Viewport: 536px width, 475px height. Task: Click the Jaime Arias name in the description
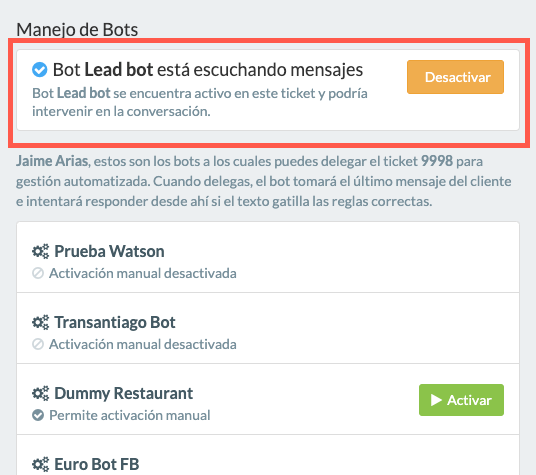tap(52, 161)
